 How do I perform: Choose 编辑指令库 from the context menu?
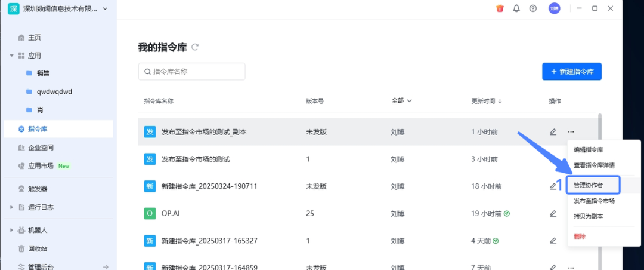click(x=588, y=149)
